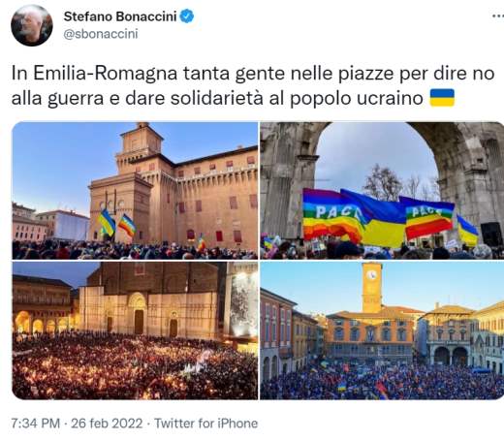Click the 7:34 PM timestamp
504x440 pixels.
click(x=36, y=424)
